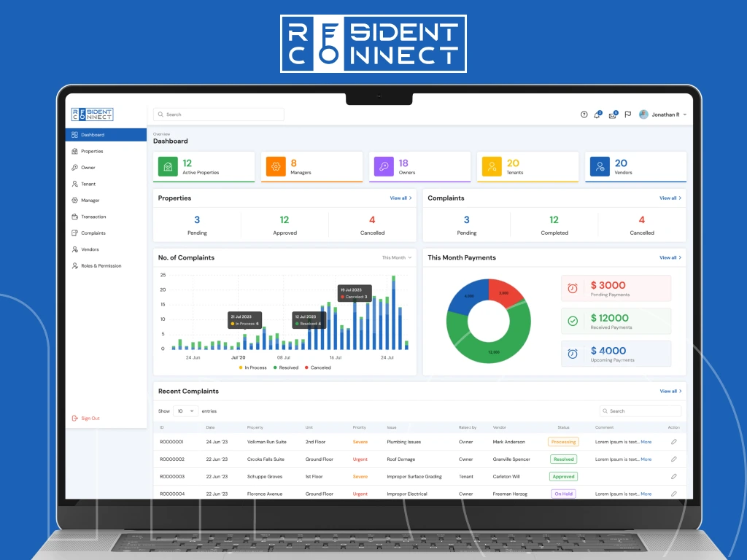Viewport: 747px width, 560px height.
Task: Click View all in Complaints summary card
Action: pos(670,198)
